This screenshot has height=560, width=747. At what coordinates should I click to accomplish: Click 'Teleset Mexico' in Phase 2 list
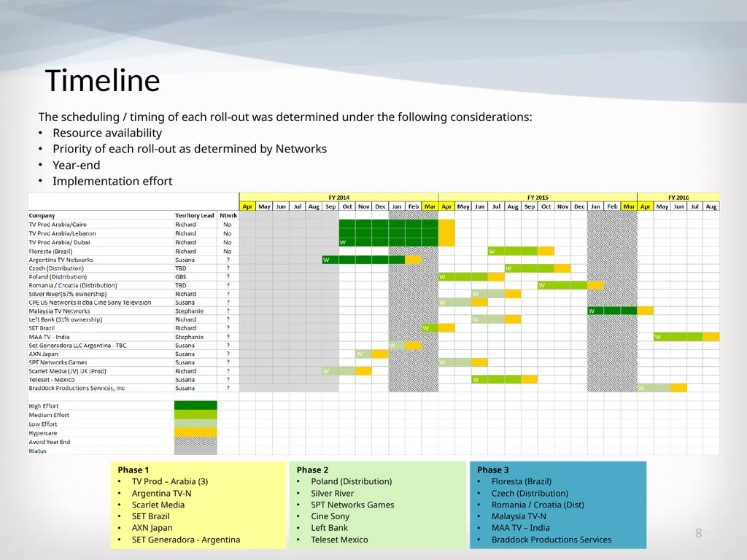click(x=340, y=540)
